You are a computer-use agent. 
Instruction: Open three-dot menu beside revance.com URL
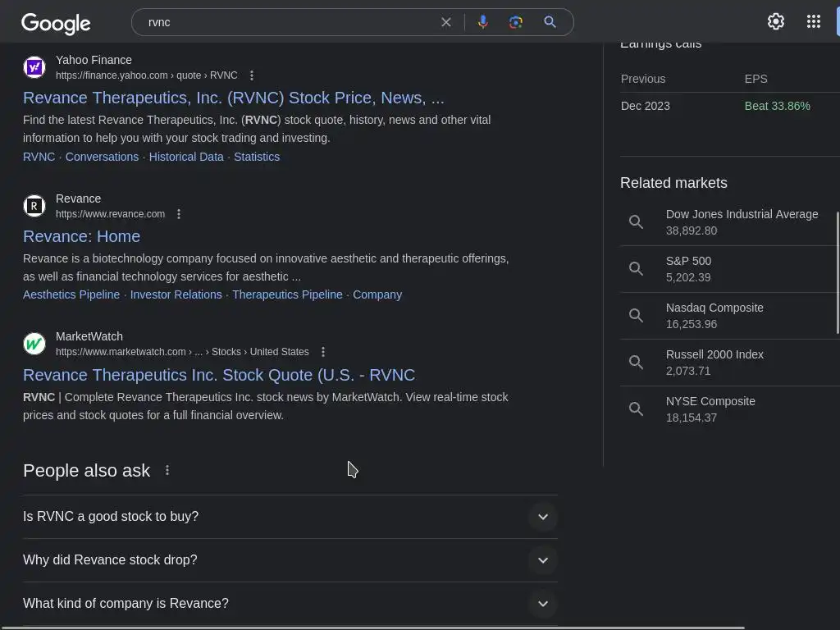coord(179,214)
